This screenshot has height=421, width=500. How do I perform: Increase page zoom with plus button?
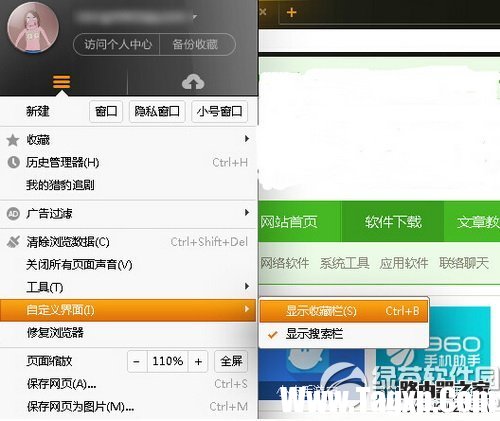198,361
